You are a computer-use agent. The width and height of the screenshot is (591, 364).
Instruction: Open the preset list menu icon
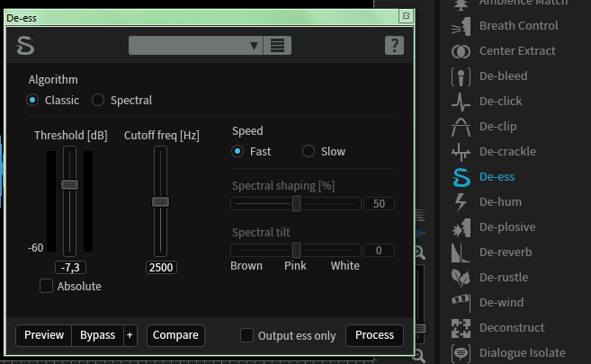point(277,46)
